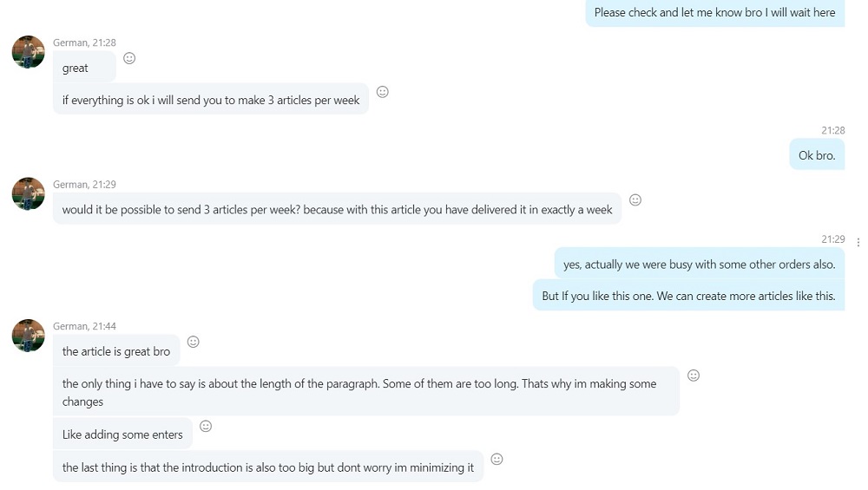Click the smiley next to "Like adding some enters"
The width and height of the screenshot is (868, 490).
click(206, 426)
